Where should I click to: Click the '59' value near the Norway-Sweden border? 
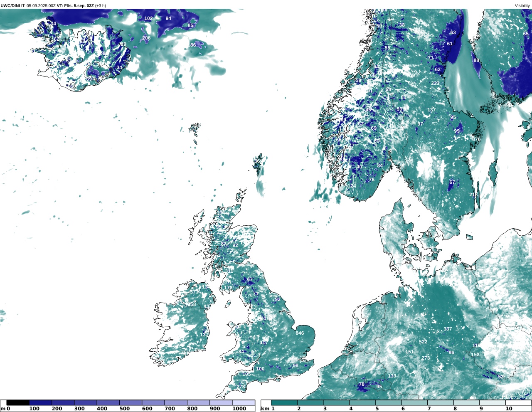tap(399, 109)
